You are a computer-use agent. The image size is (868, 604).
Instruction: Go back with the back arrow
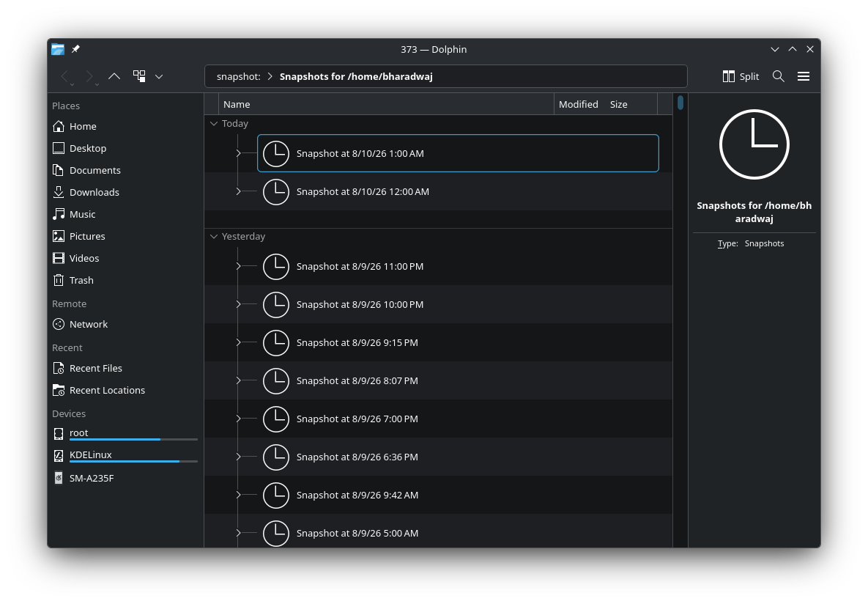[x=64, y=76]
